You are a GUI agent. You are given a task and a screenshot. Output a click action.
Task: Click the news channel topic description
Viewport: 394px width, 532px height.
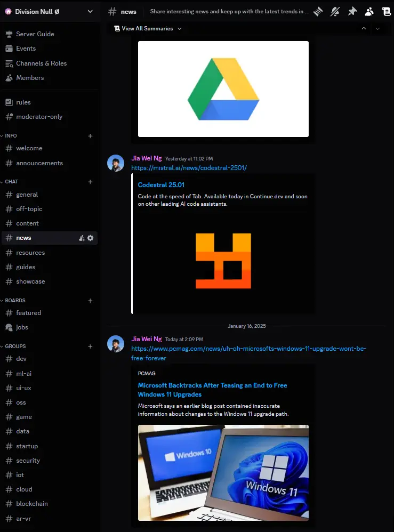(229, 12)
